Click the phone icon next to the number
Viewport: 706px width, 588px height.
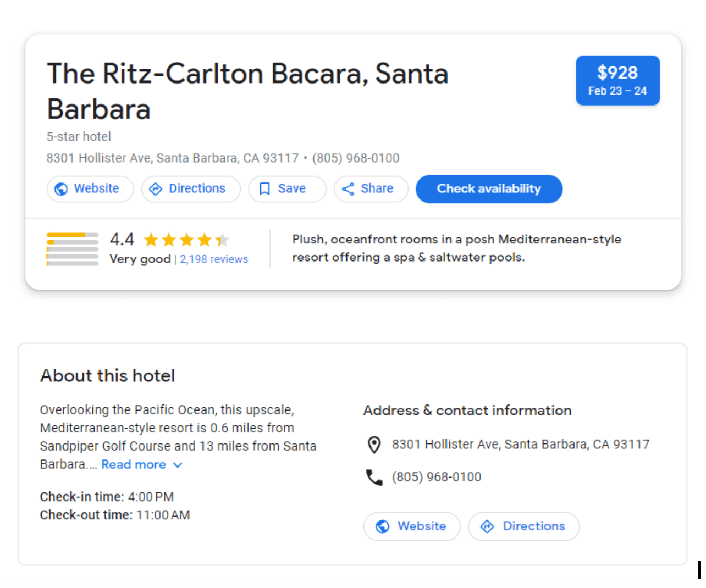pyautogui.click(x=374, y=478)
